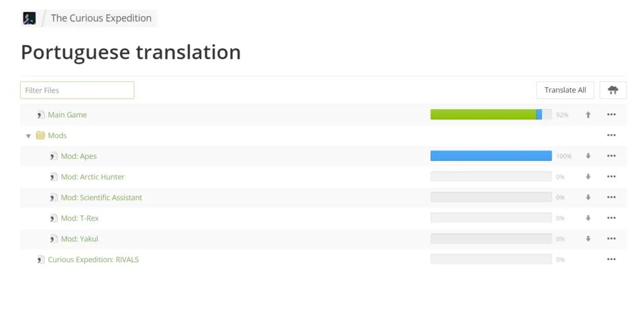The height and width of the screenshot is (309, 644).
Task: Click The Curious Expedition breadcrumb link
Action: [101, 18]
